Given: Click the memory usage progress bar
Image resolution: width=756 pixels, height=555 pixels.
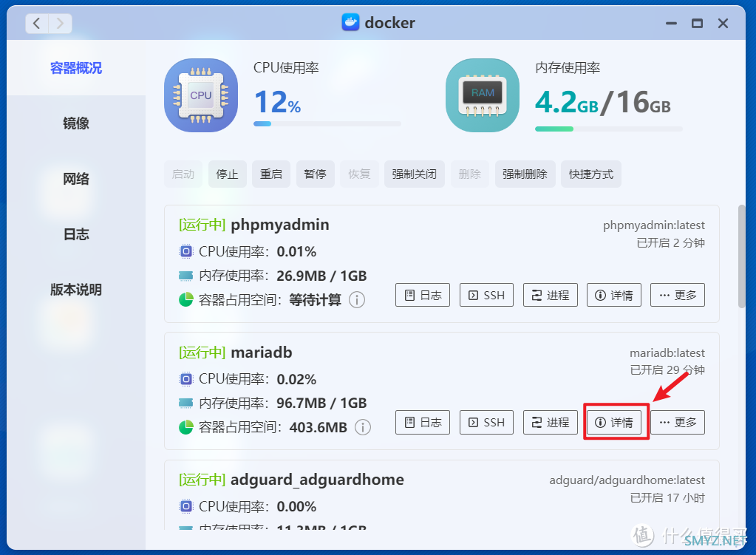Looking at the screenshot, I should coord(609,129).
